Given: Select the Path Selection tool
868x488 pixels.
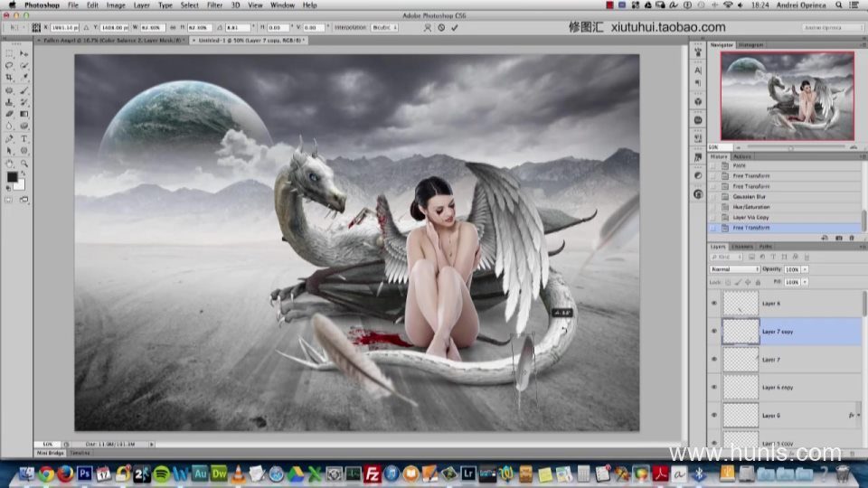Looking at the screenshot, I should 9,151.
